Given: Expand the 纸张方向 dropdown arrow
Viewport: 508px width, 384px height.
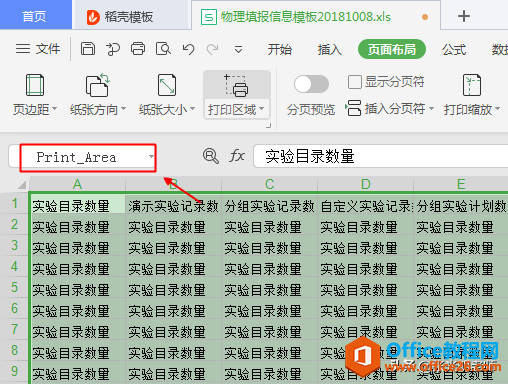Looking at the screenshot, I should click(123, 109).
